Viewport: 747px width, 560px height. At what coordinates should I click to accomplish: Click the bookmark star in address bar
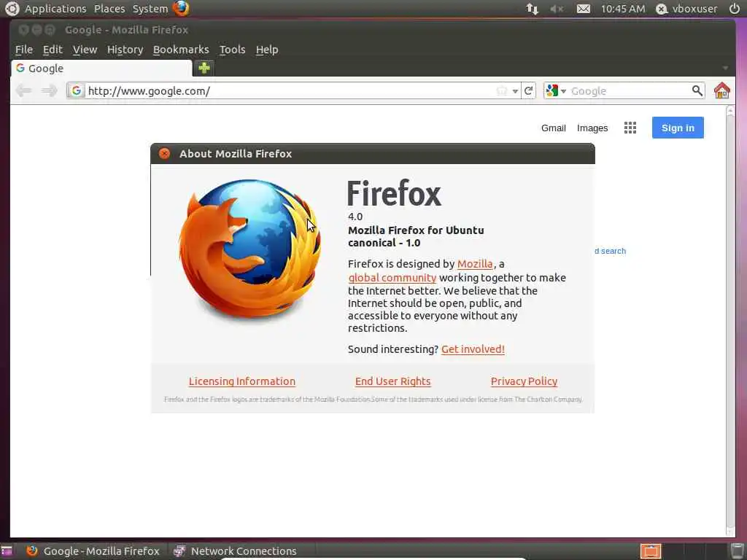click(x=502, y=90)
